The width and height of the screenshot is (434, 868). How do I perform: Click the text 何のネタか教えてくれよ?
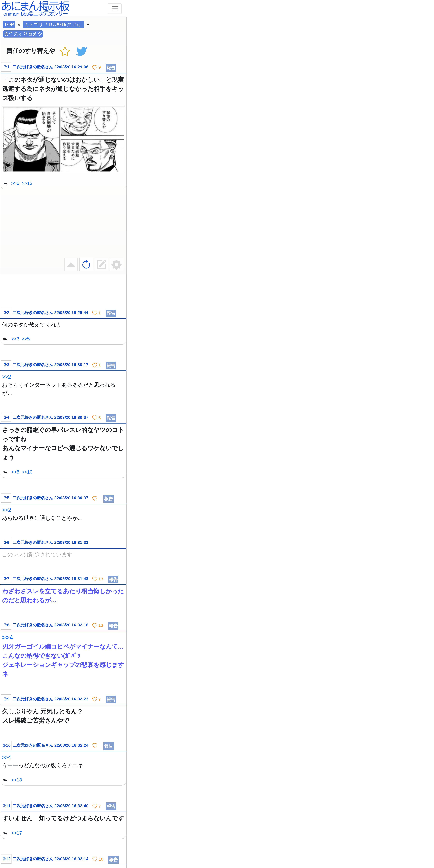(x=32, y=325)
